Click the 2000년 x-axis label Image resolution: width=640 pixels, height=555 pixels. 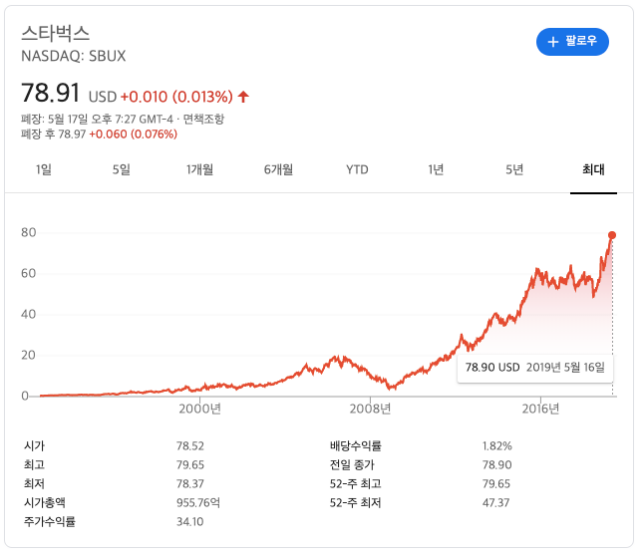[200, 408]
